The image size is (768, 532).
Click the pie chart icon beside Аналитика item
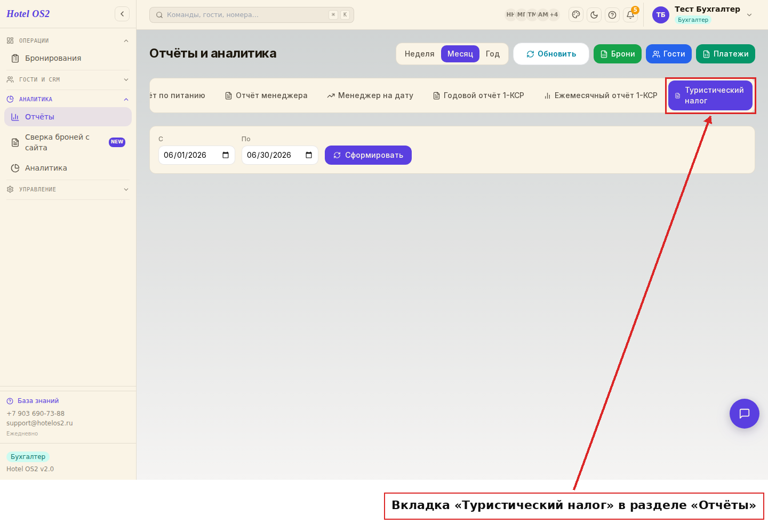15,168
